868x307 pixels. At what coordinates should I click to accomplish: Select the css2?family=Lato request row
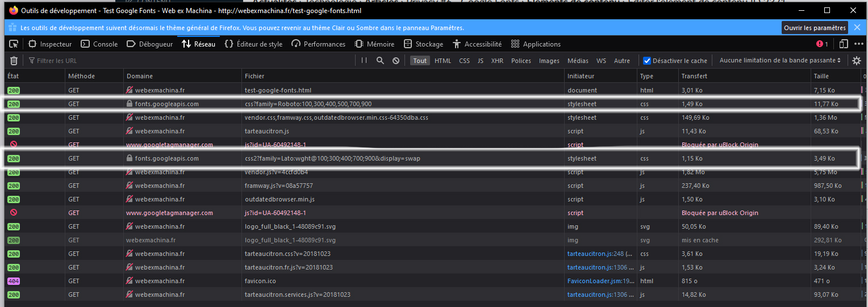(x=433, y=158)
